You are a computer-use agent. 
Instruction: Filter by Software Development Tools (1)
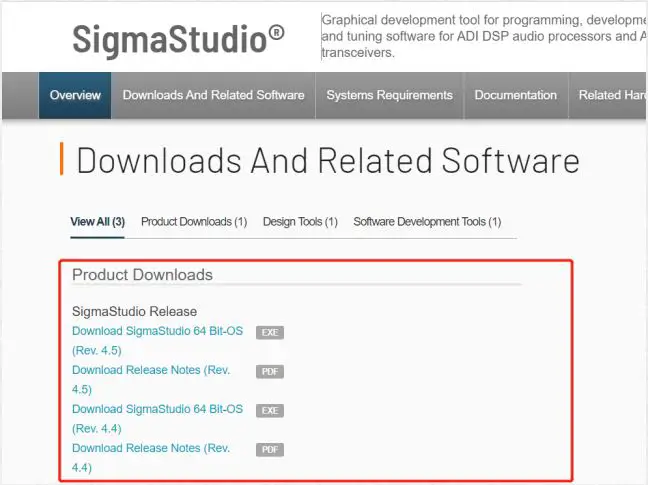(427, 222)
